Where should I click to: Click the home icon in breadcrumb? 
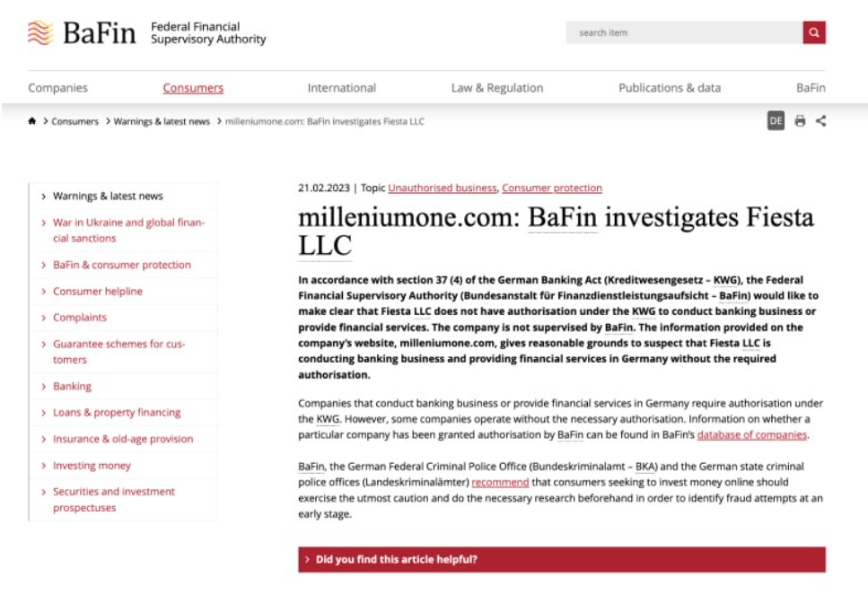(32, 121)
